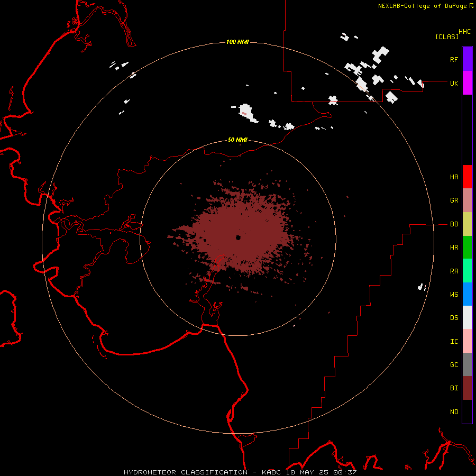
Task: Click the 00:37 timestamp
Action: click(x=344, y=472)
